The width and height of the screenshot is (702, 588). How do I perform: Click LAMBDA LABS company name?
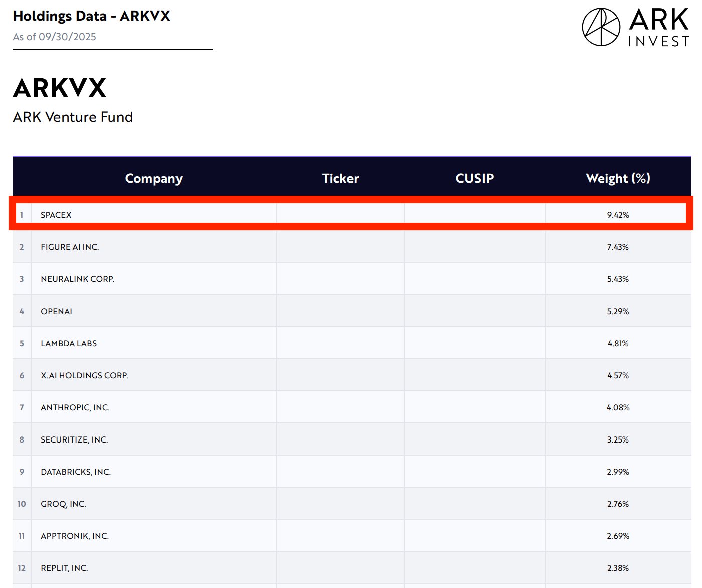69,343
